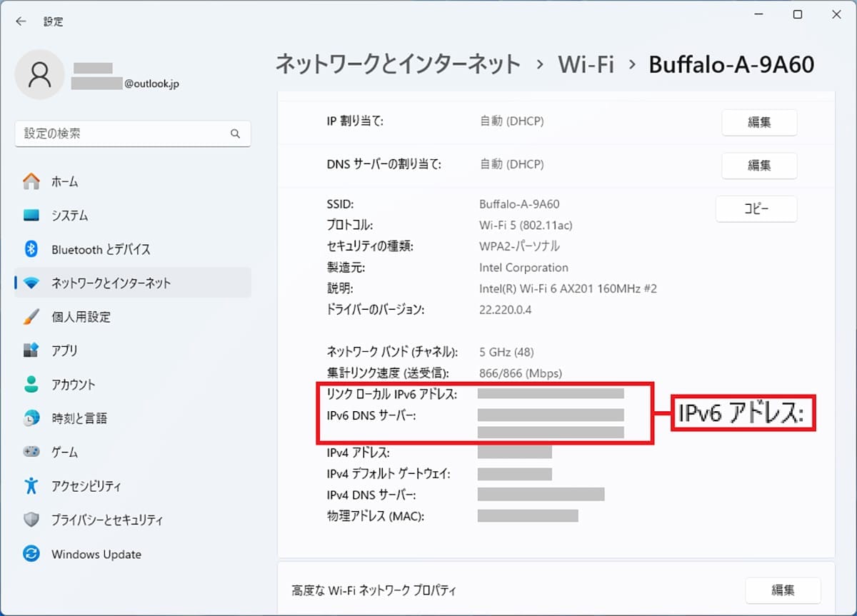Click Intel Corporation manufacturer value
Viewport: 857px width, 616px height.
tap(523, 268)
